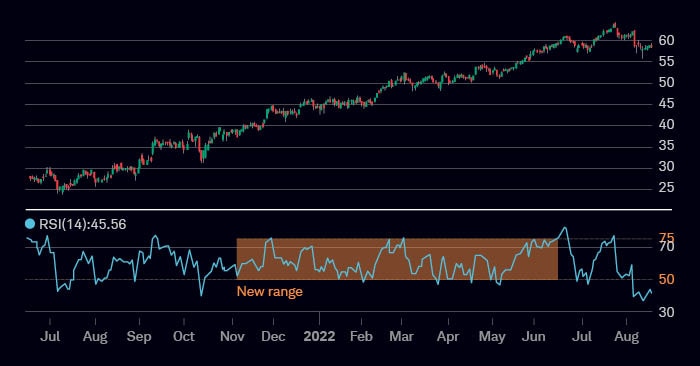Click the 60 price axis label

click(666, 40)
